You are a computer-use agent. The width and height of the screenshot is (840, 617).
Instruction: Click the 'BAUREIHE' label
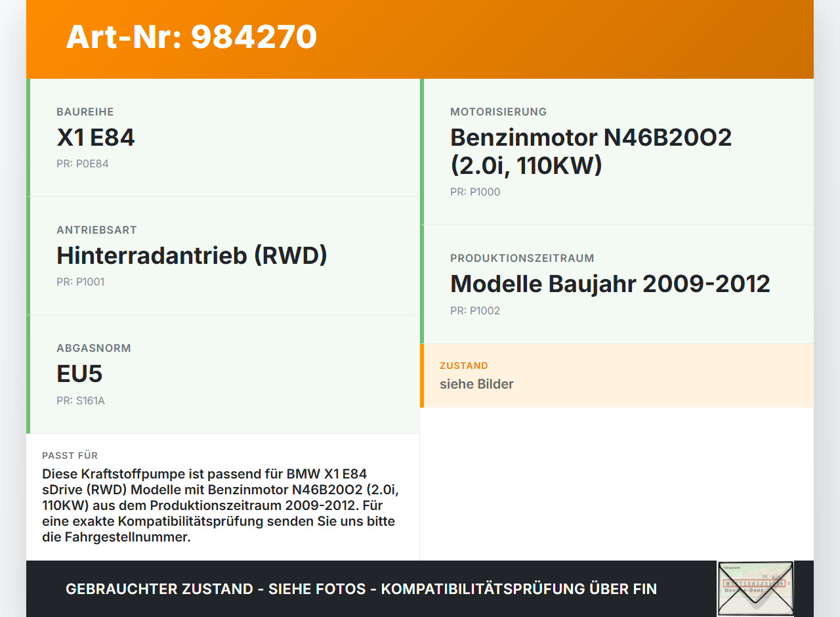pyautogui.click(x=85, y=112)
